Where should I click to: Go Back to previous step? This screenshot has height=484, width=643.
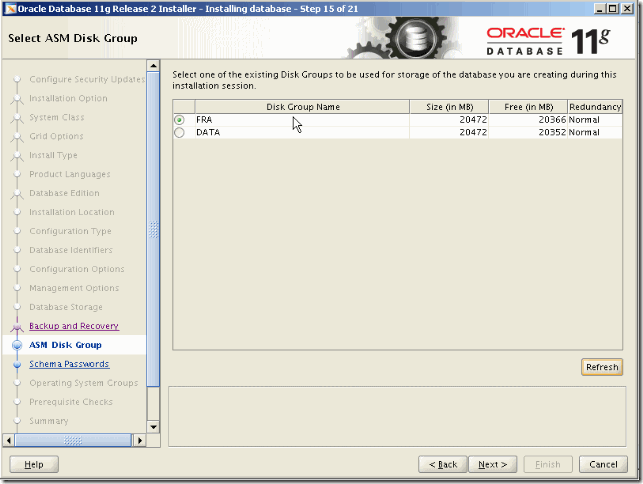click(442, 464)
